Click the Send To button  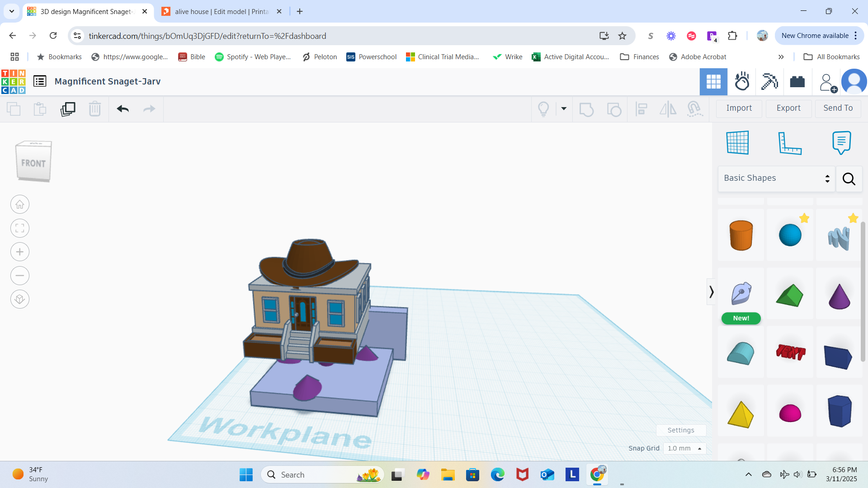(x=838, y=108)
